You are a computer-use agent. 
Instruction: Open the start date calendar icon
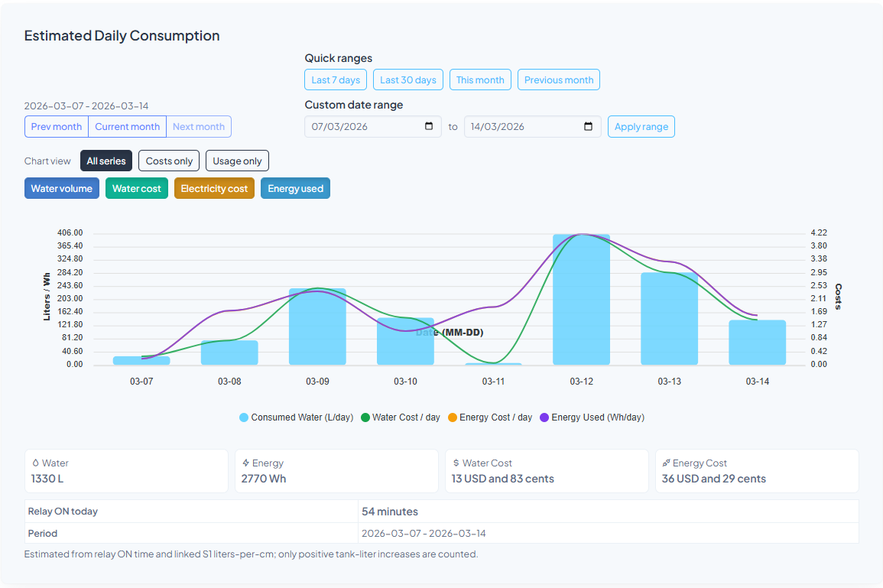pyautogui.click(x=427, y=126)
